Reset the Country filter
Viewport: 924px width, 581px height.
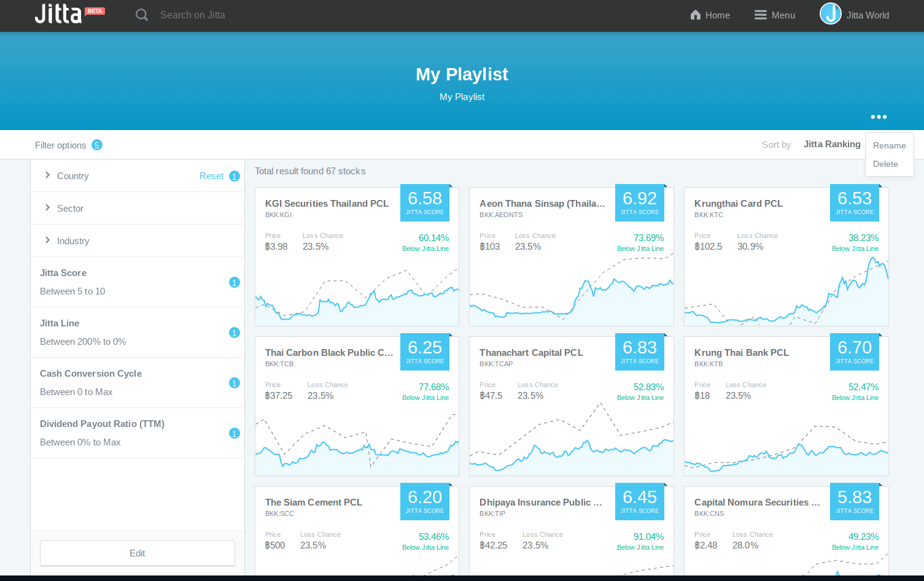211,176
